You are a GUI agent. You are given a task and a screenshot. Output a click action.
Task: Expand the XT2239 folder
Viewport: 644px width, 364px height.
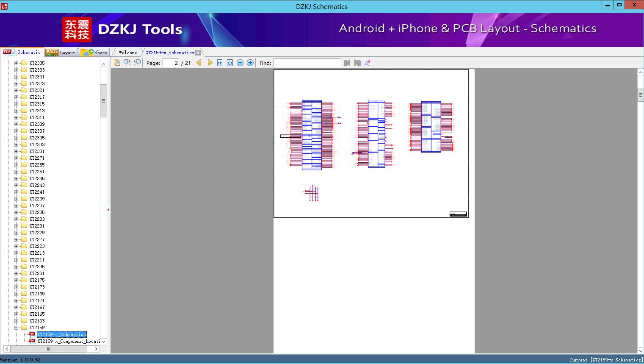coord(17,199)
